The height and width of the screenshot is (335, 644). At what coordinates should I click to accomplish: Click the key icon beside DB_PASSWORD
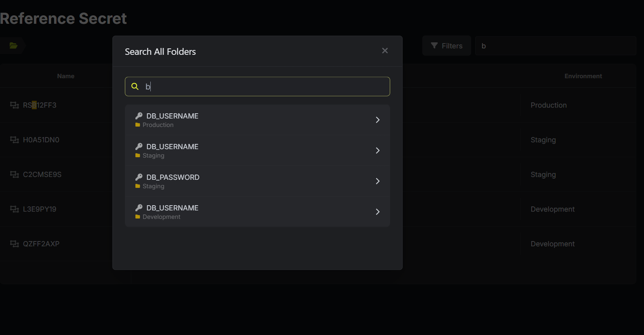[x=139, y=177]
